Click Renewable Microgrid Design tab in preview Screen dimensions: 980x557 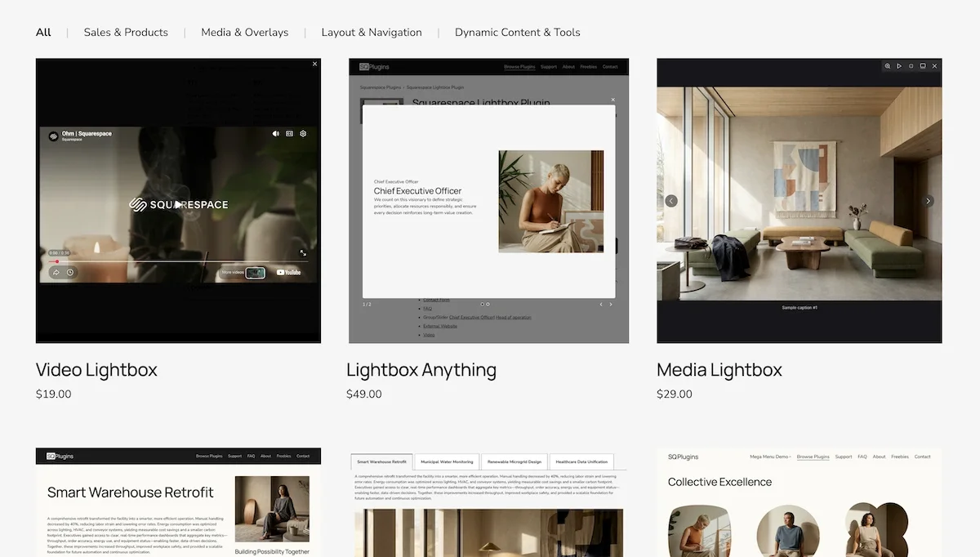coord(513,461)
